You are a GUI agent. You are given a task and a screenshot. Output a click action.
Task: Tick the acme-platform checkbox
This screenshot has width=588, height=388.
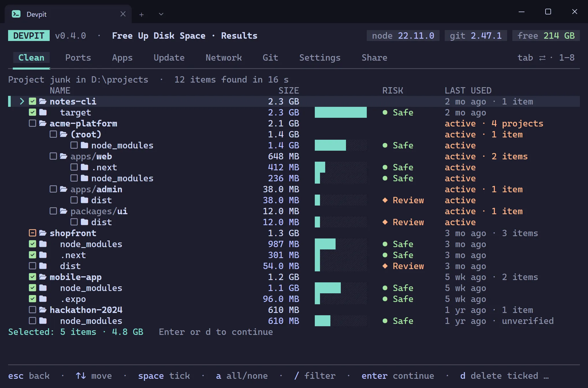pos(32,123)
